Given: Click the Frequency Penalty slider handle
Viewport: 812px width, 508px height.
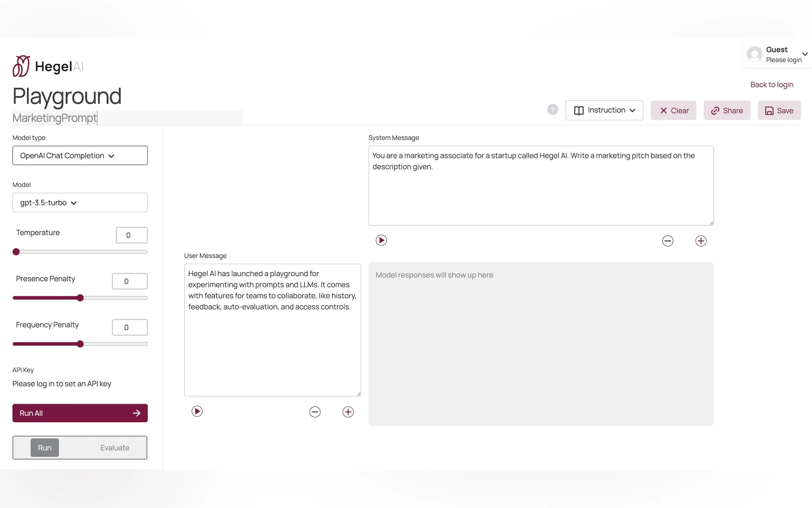Looking at the screenshot, I should [80, 344].
